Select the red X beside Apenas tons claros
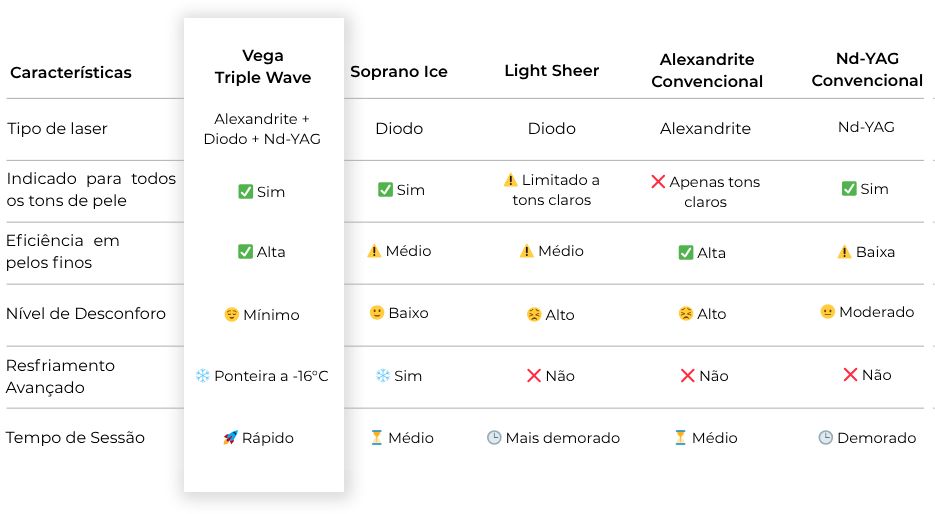The width and height of the screenshot is (935, 514). click(x=658, y=182)
